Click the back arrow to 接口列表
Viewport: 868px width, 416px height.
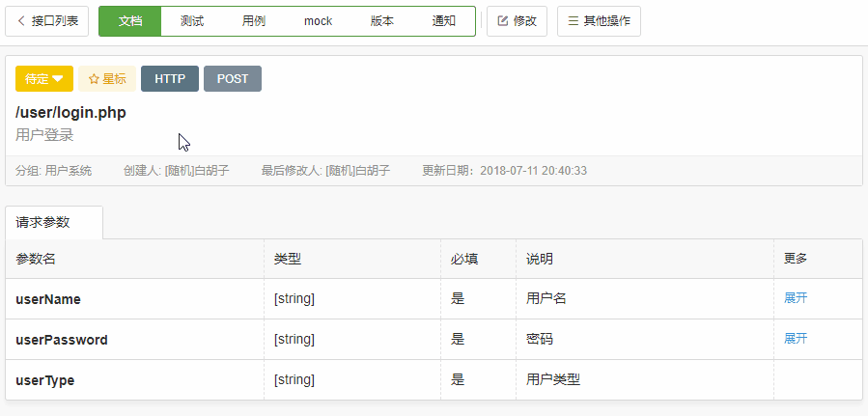coord(21,21)
